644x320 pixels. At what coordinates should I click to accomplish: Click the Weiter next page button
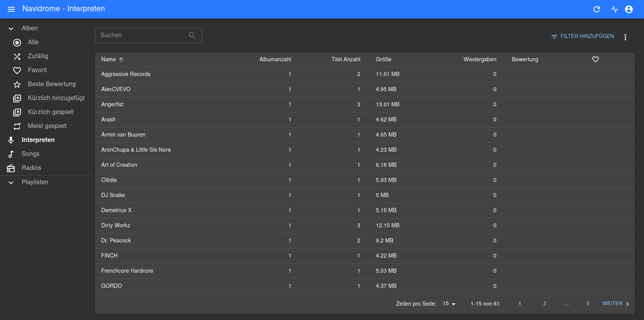pyautogui.click(x=616, y=304)
